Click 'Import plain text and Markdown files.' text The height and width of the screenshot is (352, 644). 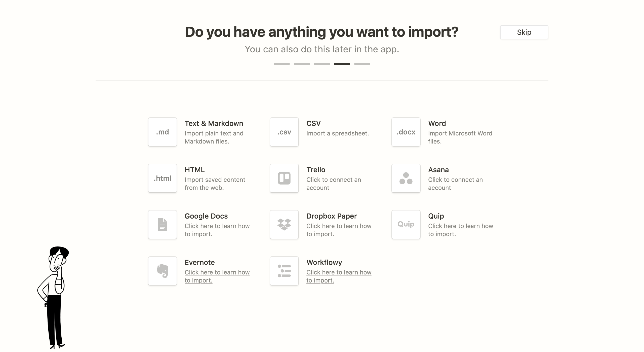pyautogui.click(x=214, y=137)
